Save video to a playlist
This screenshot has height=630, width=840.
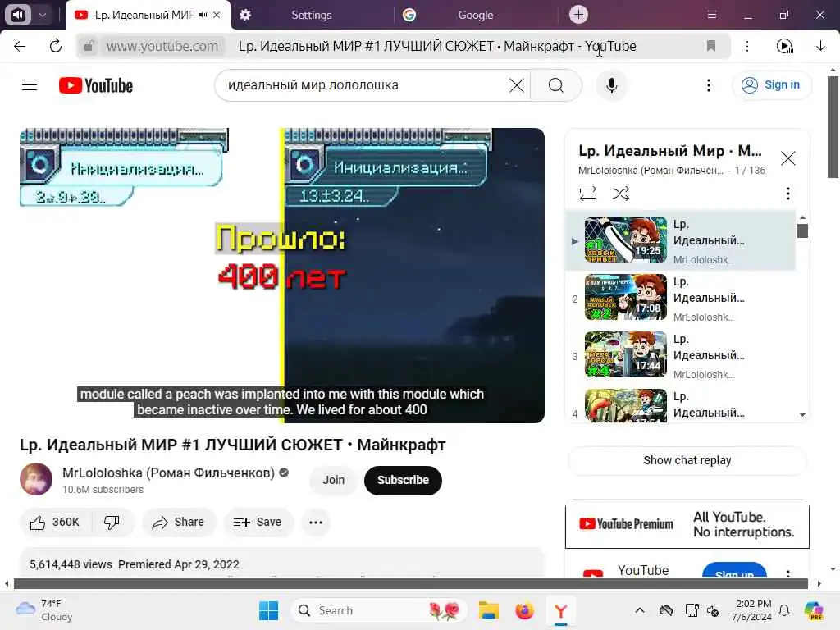pos(258,523)
